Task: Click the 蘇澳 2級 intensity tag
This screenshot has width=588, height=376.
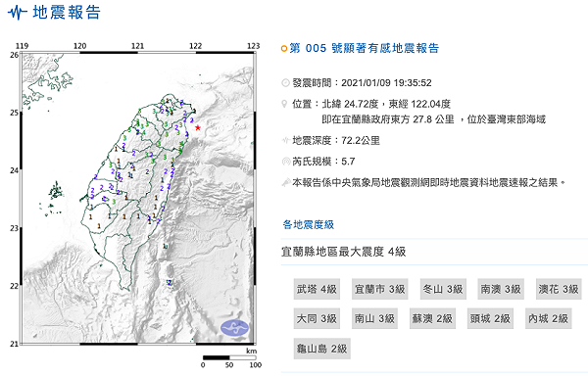Action: [x=432, y=318]
